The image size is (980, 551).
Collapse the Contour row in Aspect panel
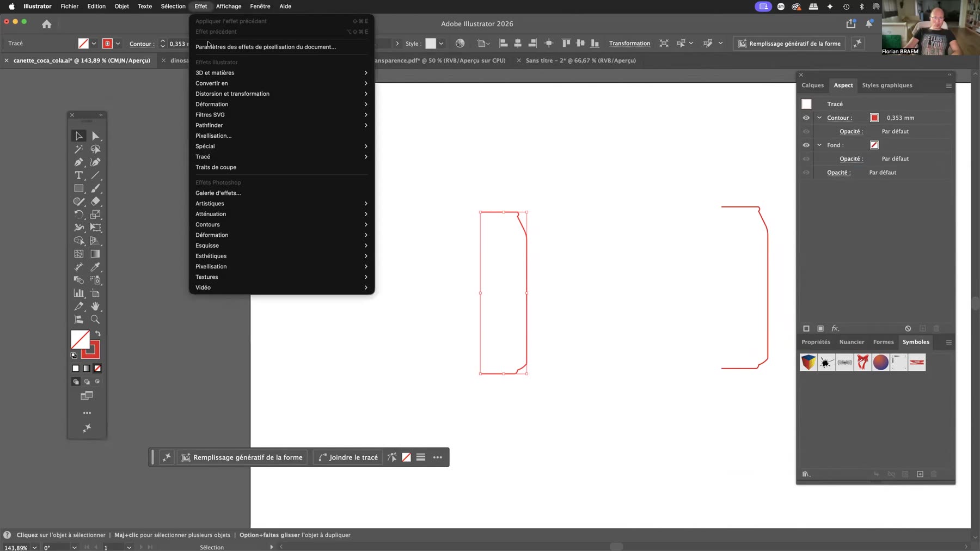[x=819, y=118]
